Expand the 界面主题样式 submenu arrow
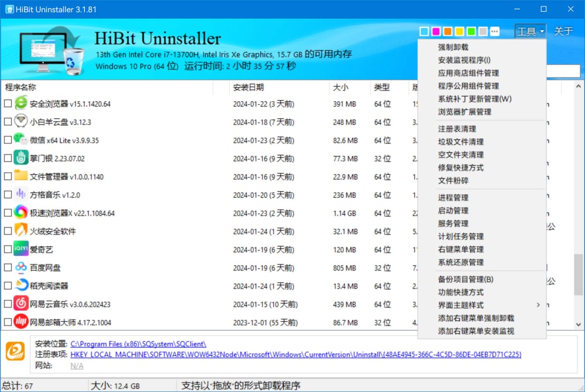585x392 pixels. click(538, 305)
